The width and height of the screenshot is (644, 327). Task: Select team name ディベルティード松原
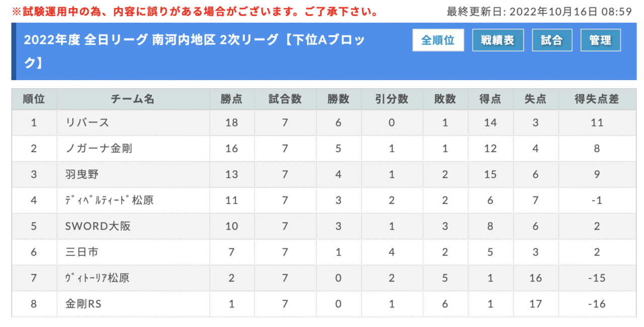tap(109, 200)
